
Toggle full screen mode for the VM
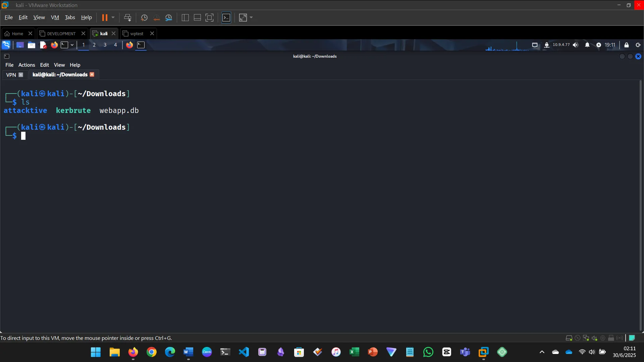click(x=209, y=17)
